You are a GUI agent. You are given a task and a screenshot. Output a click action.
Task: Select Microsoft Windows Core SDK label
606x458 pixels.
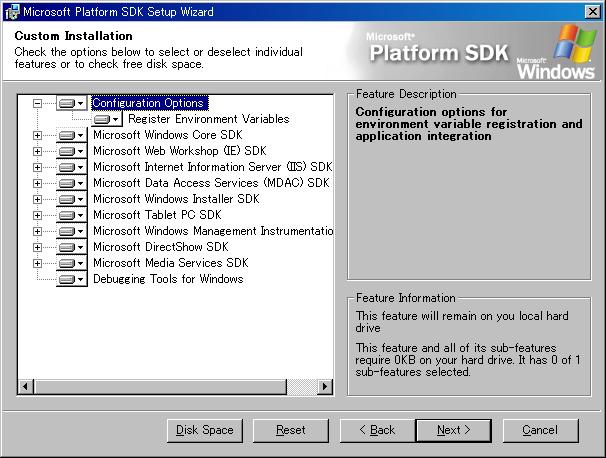168,135
